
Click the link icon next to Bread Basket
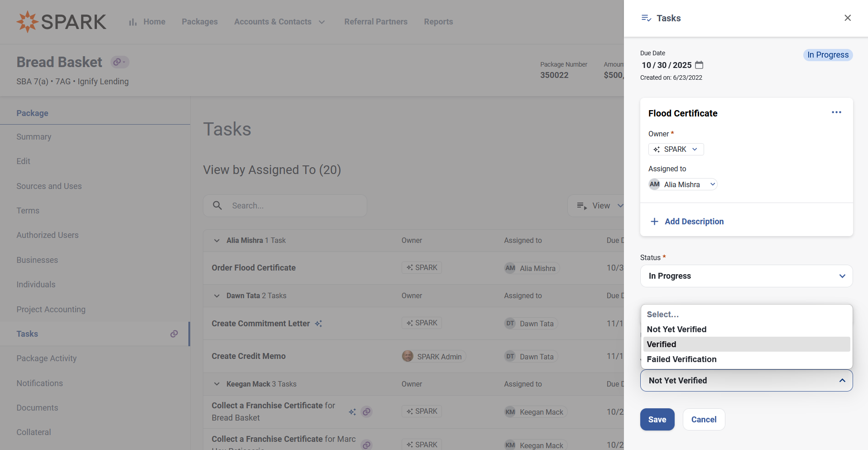point(120,62)
